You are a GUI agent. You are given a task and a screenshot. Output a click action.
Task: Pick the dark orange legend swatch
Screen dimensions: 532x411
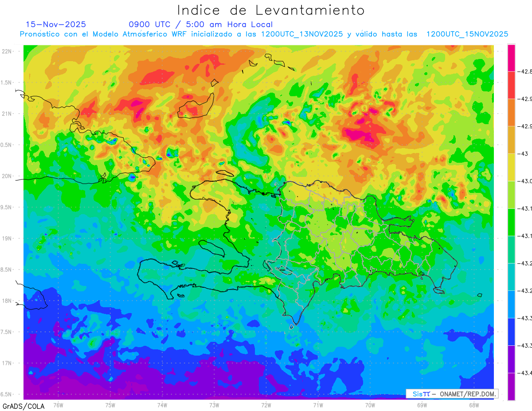coord(511,113)
